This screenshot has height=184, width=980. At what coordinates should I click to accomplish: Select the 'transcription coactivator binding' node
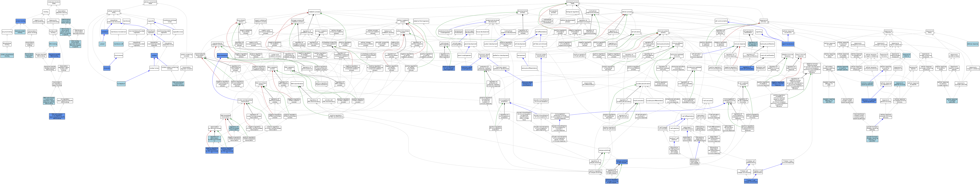click(x=29, y=56)
